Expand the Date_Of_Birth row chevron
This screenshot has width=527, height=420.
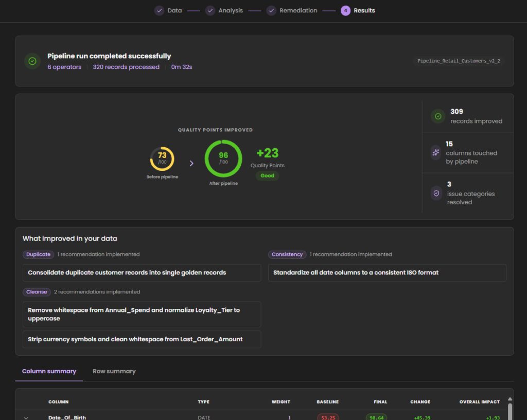26,417
